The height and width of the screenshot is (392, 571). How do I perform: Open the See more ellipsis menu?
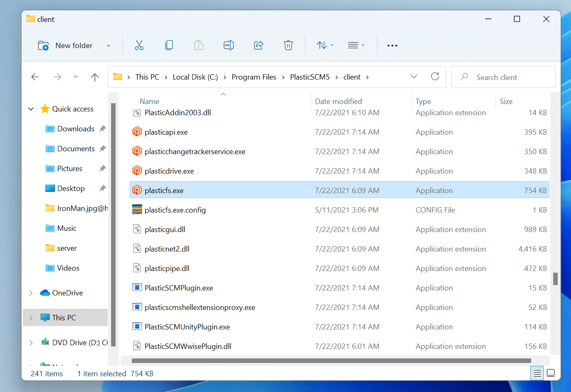tap(392, 45)
